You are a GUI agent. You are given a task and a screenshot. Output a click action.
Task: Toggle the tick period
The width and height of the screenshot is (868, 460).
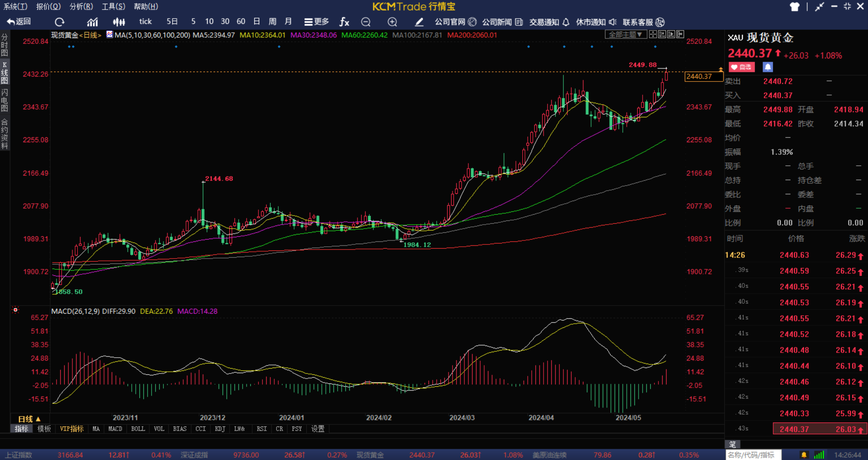tap(145, 22)
